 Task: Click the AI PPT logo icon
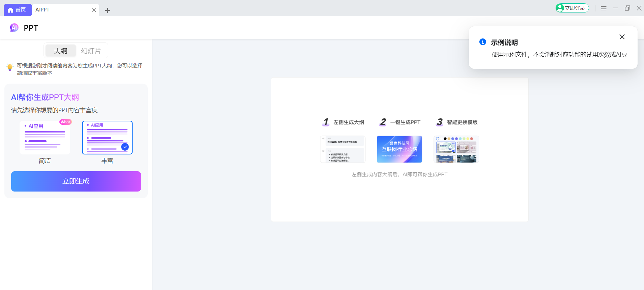[x=14, y=28]
